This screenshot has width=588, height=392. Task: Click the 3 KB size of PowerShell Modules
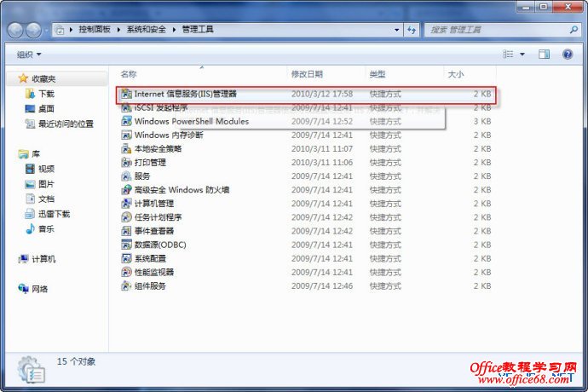[482, 121]
